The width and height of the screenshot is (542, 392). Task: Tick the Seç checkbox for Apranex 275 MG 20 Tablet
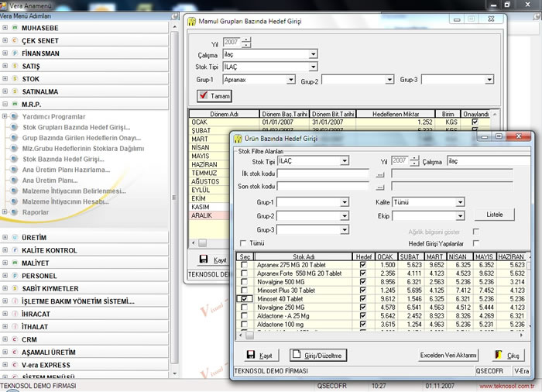click(x=244, y=265)
